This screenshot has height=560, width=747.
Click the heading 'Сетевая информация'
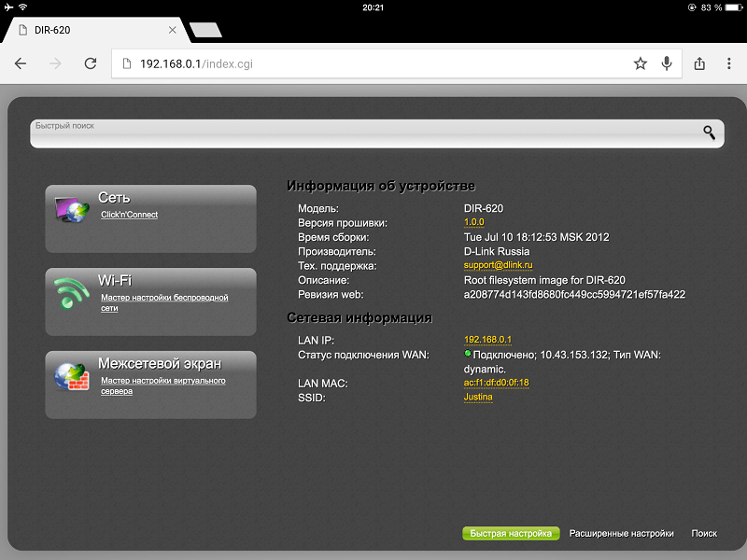coord(359,317)
